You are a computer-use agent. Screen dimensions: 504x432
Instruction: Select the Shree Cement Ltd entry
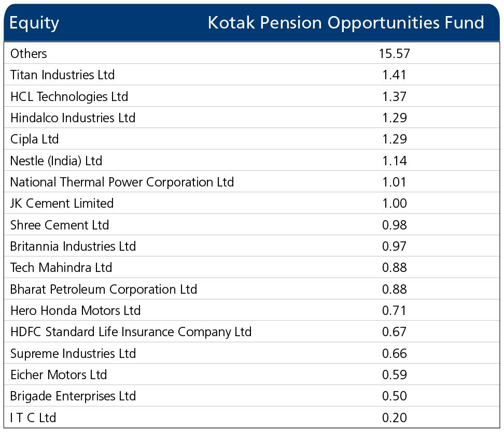click(x=60, y=225)
